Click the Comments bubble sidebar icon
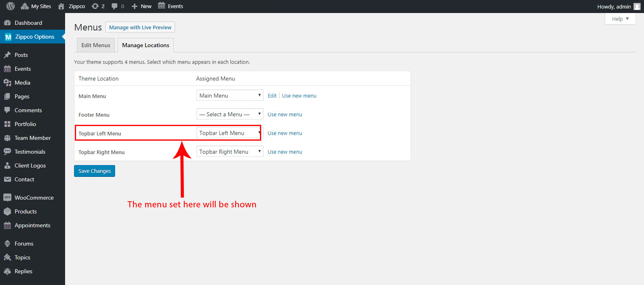The width and height of the screenshot is (644, 285). (x=7, y=110)
